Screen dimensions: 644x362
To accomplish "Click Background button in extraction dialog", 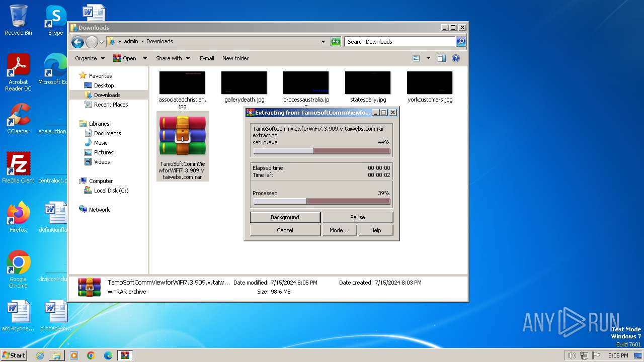I will 285,217.
